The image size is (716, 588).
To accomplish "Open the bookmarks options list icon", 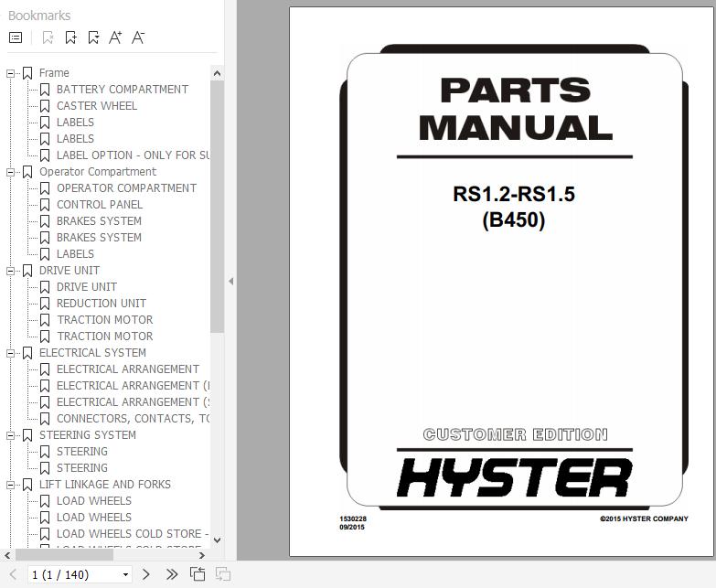I will coord(16,37).
